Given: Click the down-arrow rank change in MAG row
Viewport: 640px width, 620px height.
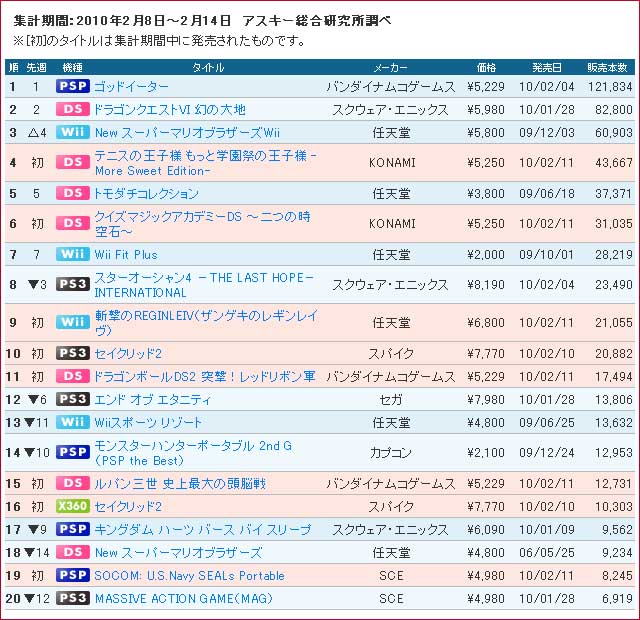Looking at the screenshot, I should click(x=29, y=598).
